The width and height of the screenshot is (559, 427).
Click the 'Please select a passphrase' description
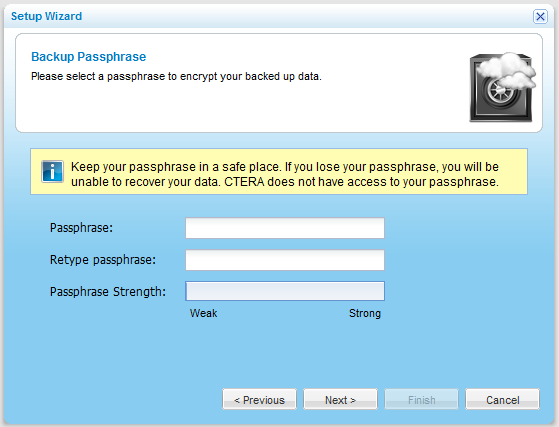click(176, 76)
